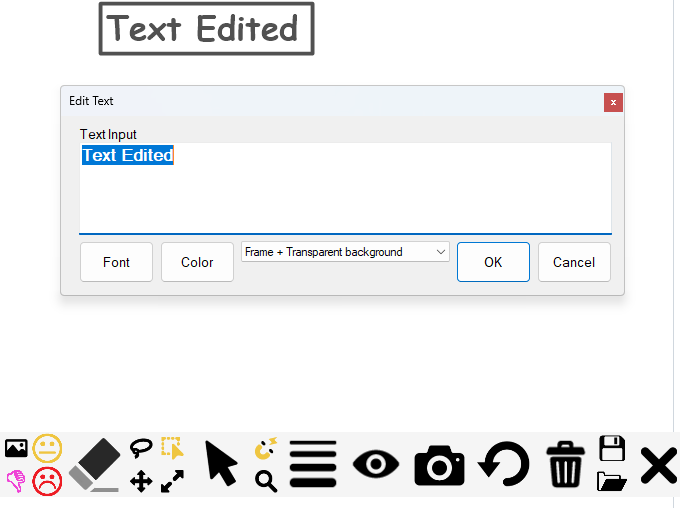Image resolution: width=680 pixels, height=508 pixels.
Task: Open the line thickness menu icon
Action: (x=313, y=464)
